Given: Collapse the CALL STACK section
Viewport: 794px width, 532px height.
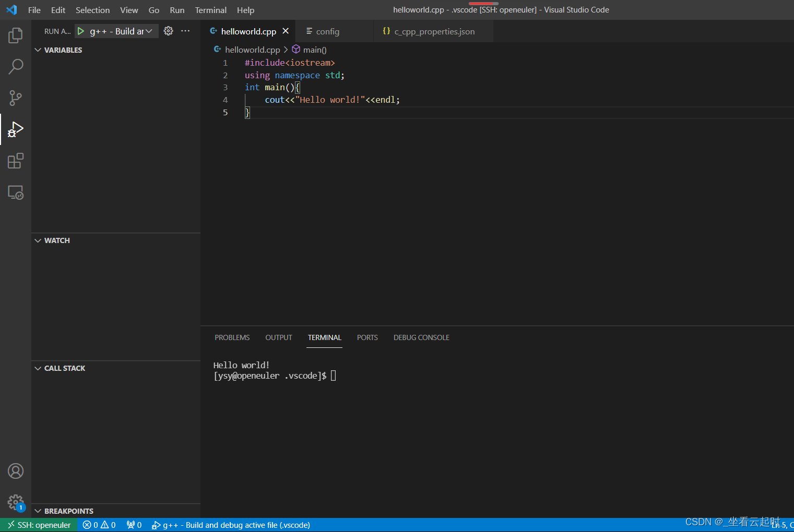Looking at the screenshot, I should point(38,368).
